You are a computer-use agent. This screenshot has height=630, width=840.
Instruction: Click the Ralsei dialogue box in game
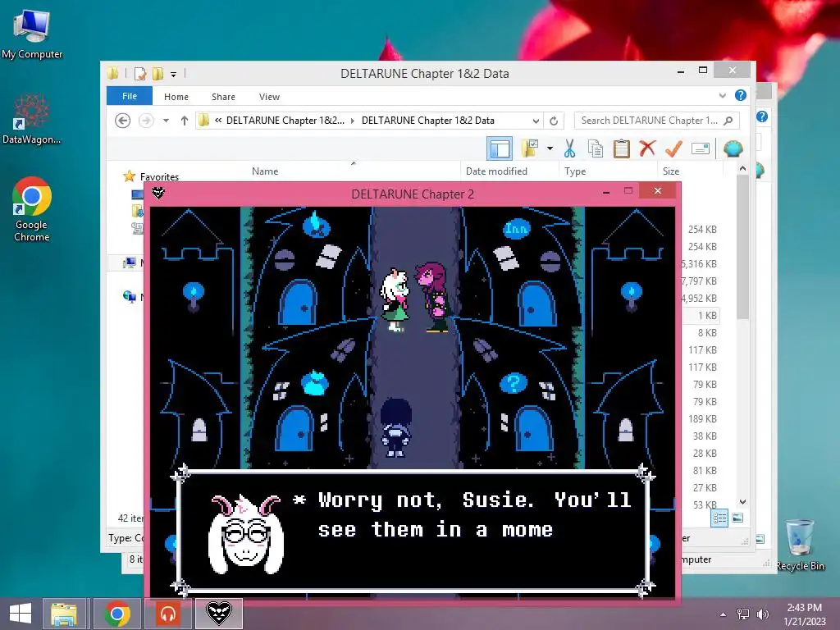413,531
